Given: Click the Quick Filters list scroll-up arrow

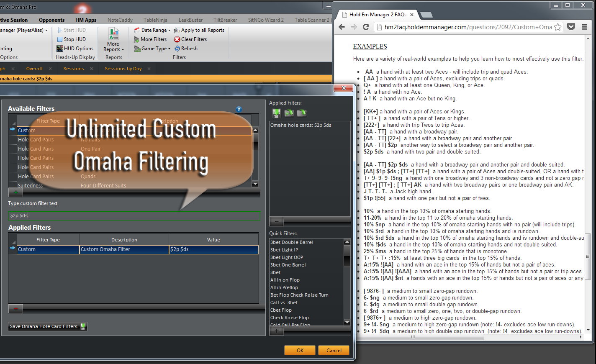Looking at the screenshot, I should [347, 242].
